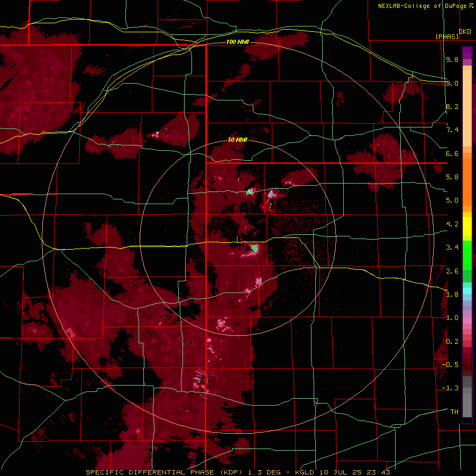Screen dimensions: 476x476
Task: Pick the gray segment at the color bar's bottom
Action: [467, 404]
